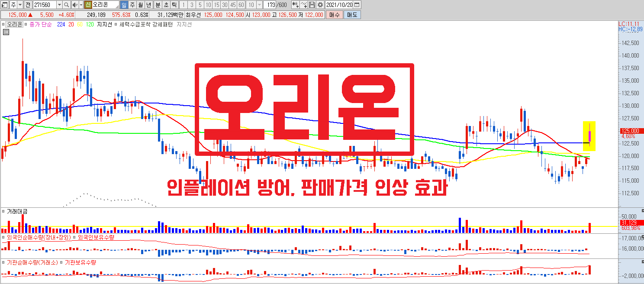Click the 세력수급포착 강세패턴 indicator legend
The height and width of the screenshot is (284, 644).
pos(146,25)
